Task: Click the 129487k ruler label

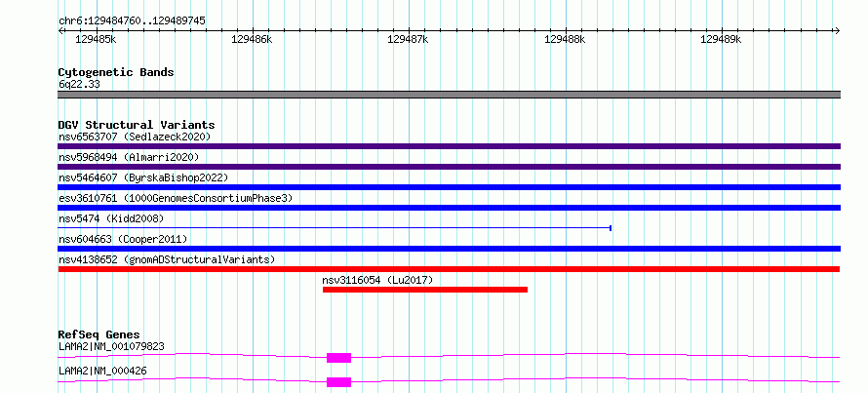Action: tap(408, 39)
